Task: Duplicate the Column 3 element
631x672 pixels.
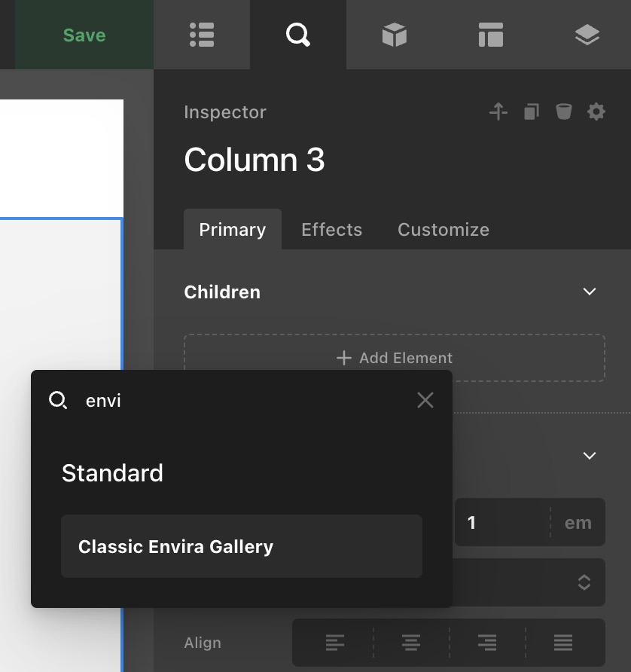Action: [532, 112]
